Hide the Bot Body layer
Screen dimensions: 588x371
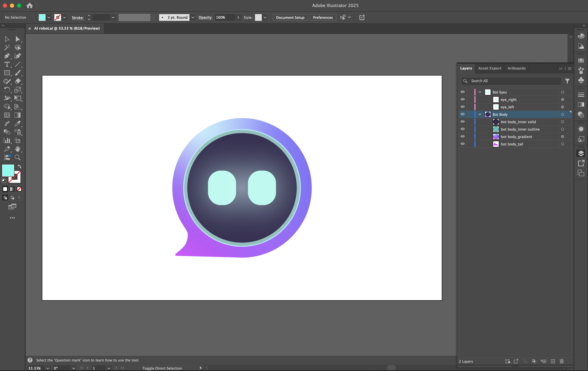click(x=462, y=114)
